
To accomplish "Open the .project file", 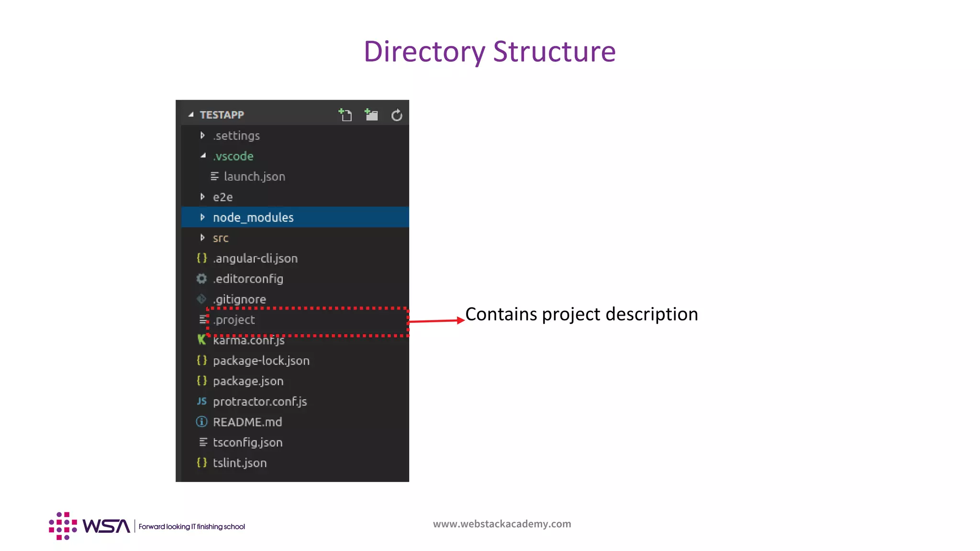I will (234, 320).
